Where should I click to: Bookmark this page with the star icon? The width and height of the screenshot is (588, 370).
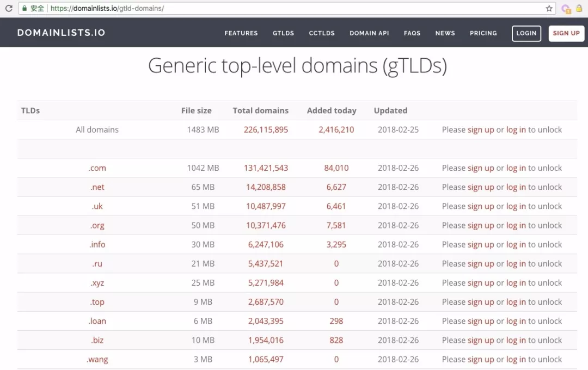point(549,9)
